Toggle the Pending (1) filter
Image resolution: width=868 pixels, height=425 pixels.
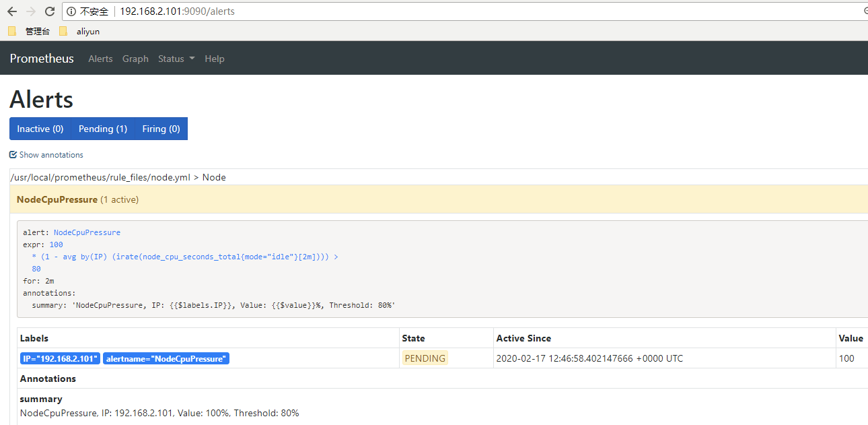point(103,129)
